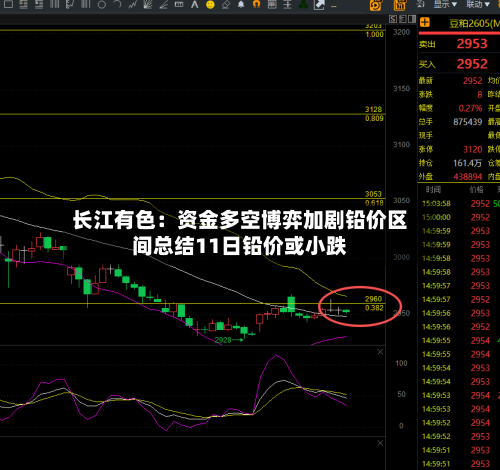Click the 3128 0.809 Fibonacci level label
Screen dimensions: 500x470
click(374, 114)
